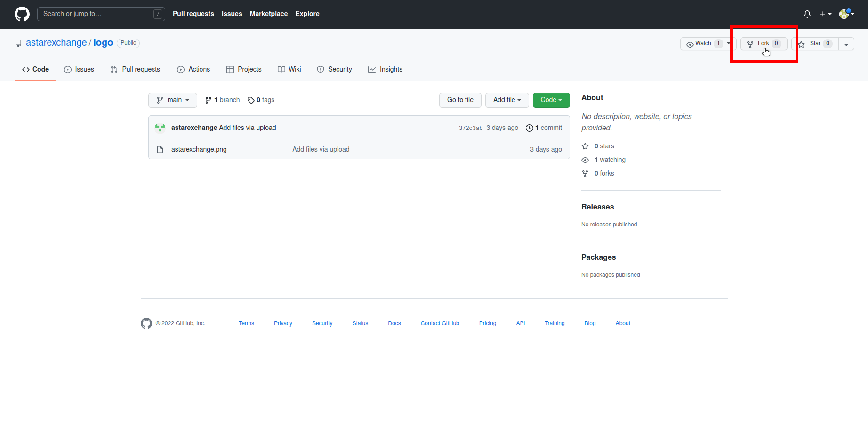This screenshot has width=868, height=426.
Task: Open the plus create-new menu
Action: pos(825,14)
